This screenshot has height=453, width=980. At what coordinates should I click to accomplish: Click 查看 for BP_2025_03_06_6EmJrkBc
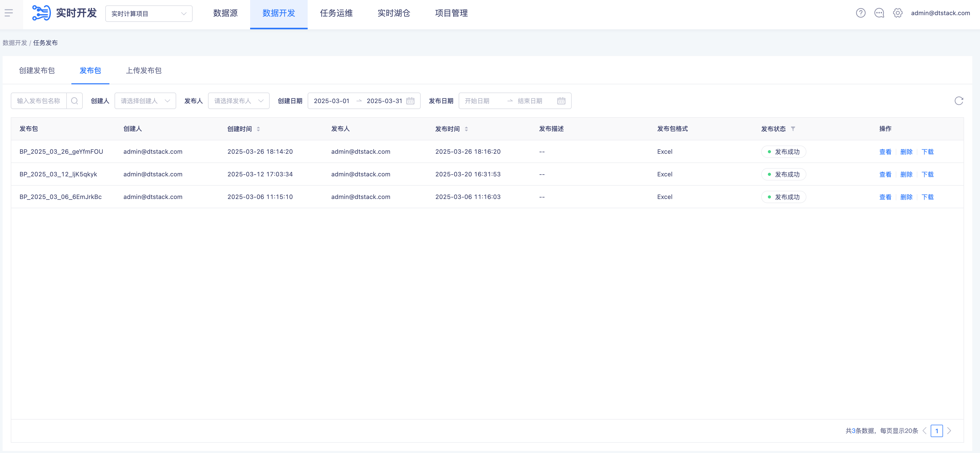[x=885, y=197]
